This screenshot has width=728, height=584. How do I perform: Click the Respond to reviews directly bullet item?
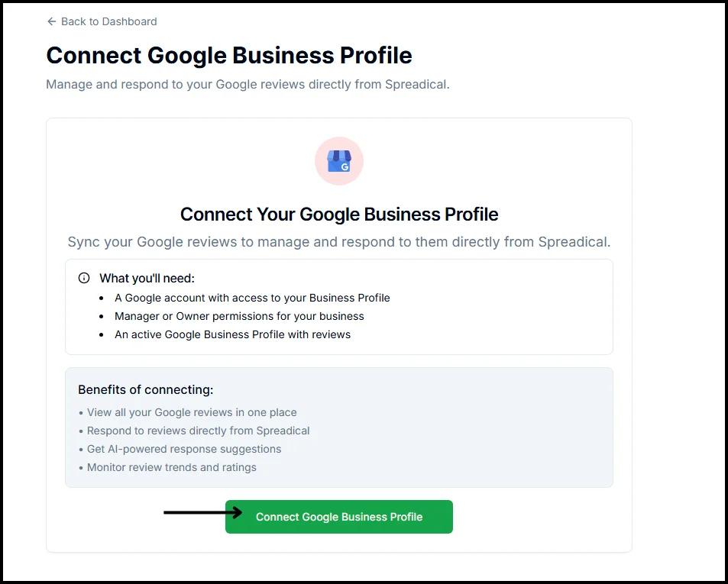[x=198, y=431]
